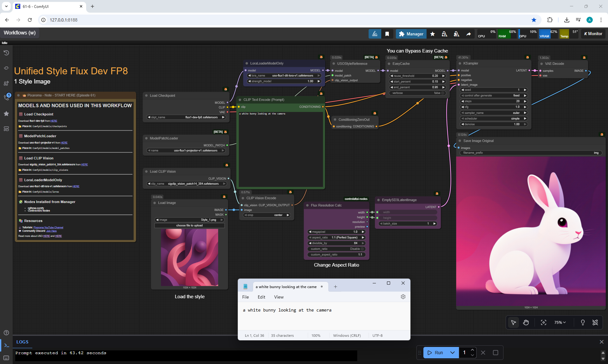The width and height of the screenshot is (608, 364).
Task: Click the lightbulb focus mode icon
Action: point(583,322)
